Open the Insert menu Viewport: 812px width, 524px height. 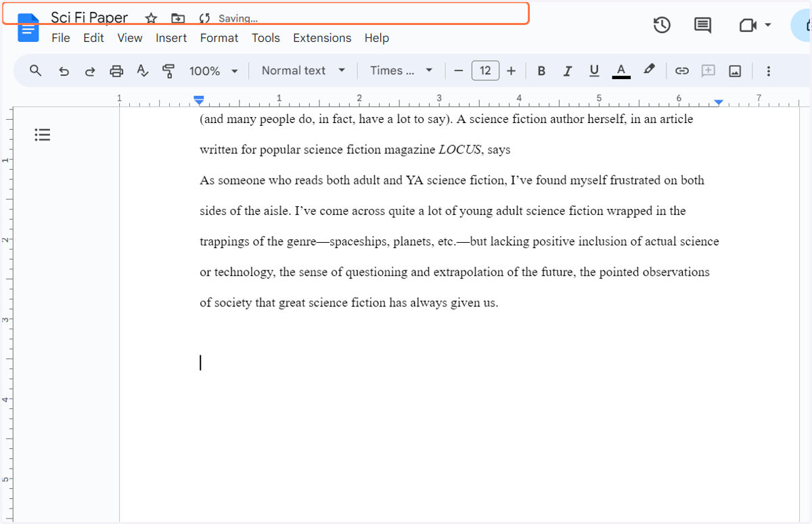coord(171,38)
